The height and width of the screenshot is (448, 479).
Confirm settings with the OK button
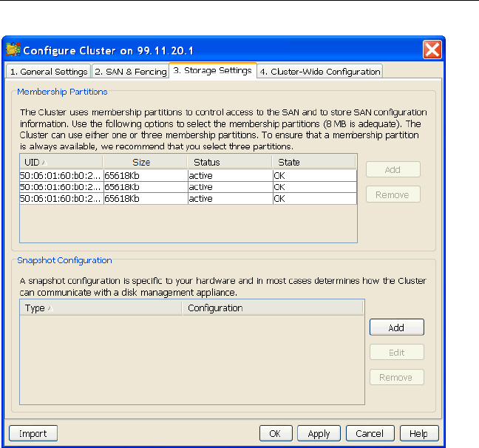(274, 434)
